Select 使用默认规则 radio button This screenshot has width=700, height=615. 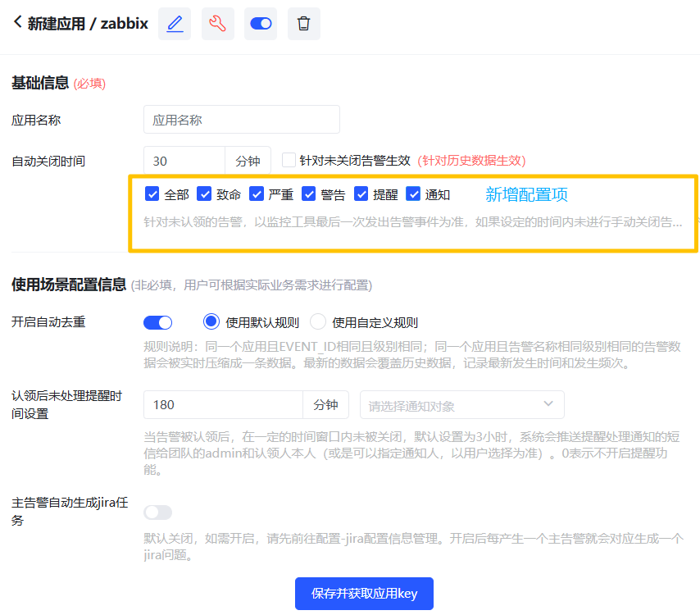[211, 322]
